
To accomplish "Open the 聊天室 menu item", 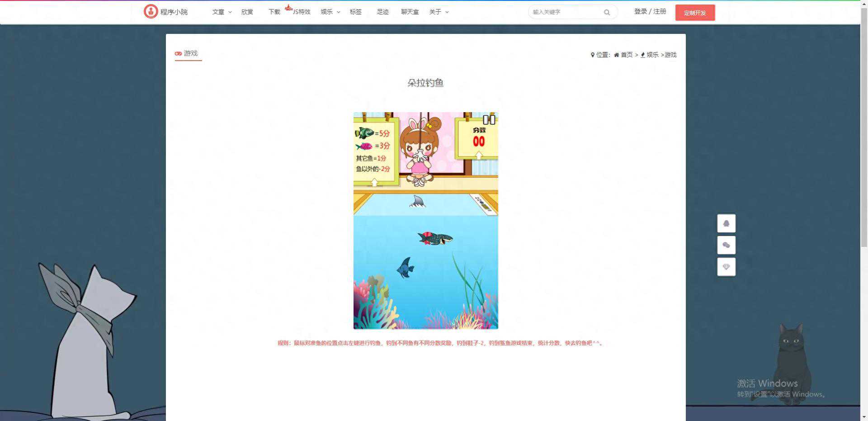I will click(409, 12).
